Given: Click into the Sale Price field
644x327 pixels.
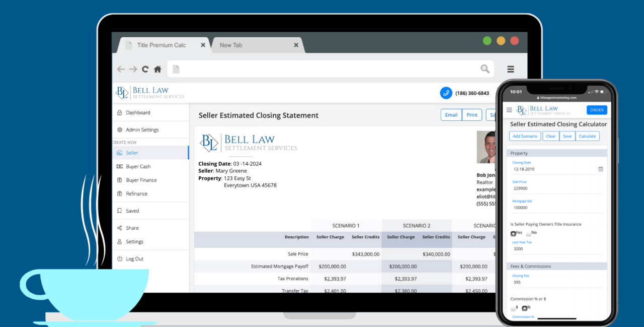Looking at the screenshot, I should coord(556,188).
